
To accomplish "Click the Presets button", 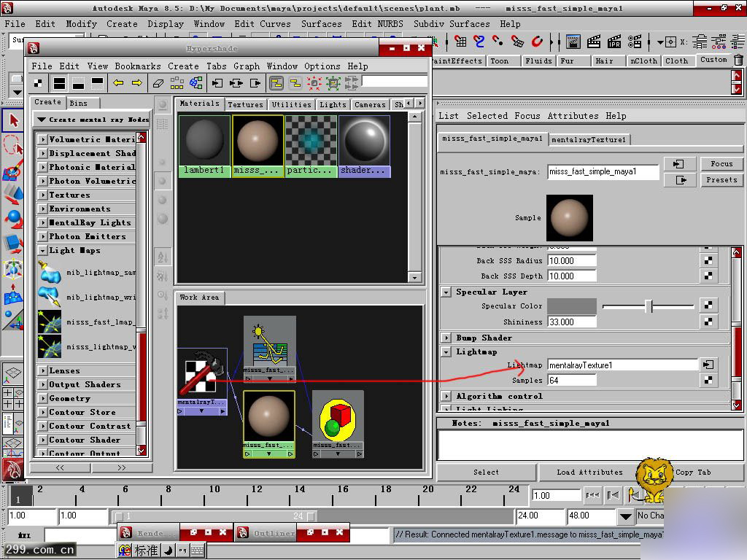I will [x=721, y=180].
